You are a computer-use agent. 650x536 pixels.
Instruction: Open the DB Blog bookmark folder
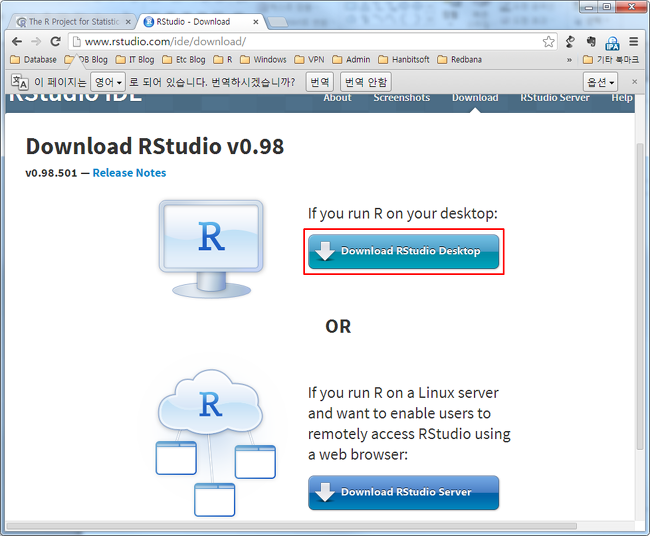tap(86, 60)
